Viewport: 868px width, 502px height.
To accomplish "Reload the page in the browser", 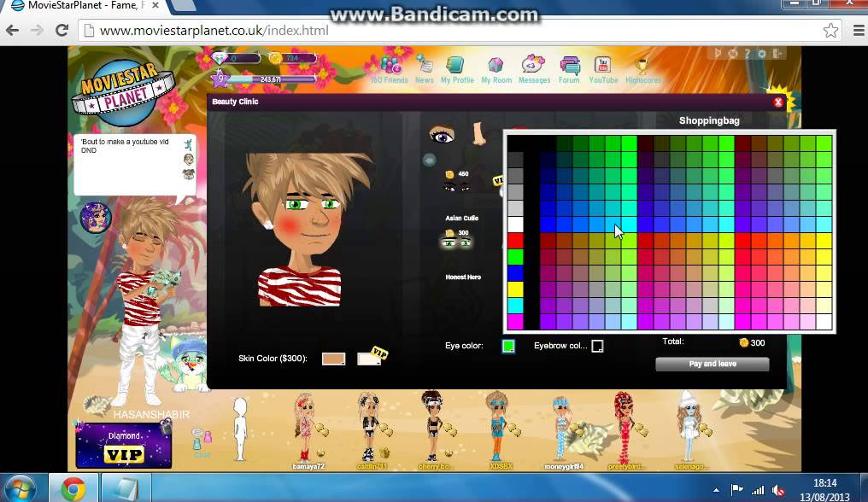I will (x=62, y=31).
